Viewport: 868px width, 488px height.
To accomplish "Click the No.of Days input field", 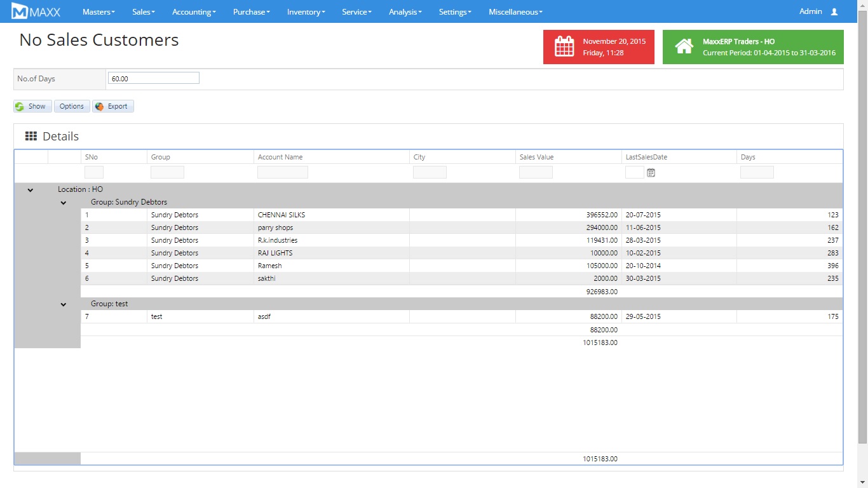I will [x=153, y=78].
